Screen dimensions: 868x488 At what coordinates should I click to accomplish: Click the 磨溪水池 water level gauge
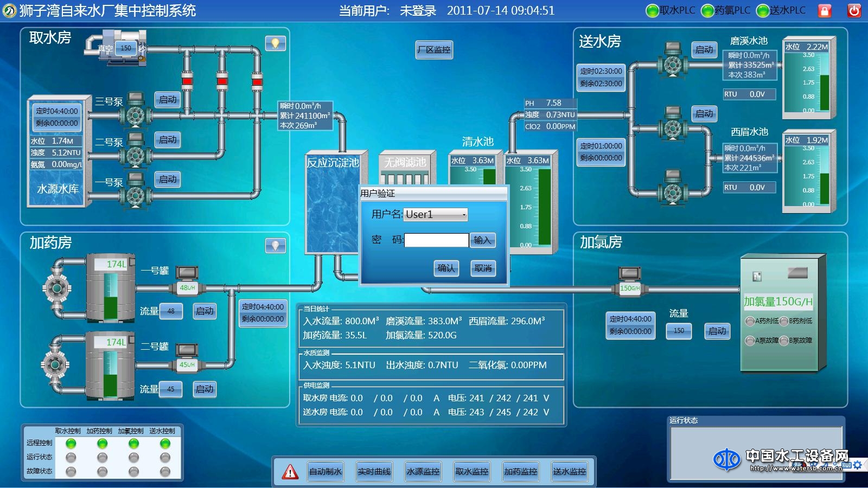tap(824, 81)
